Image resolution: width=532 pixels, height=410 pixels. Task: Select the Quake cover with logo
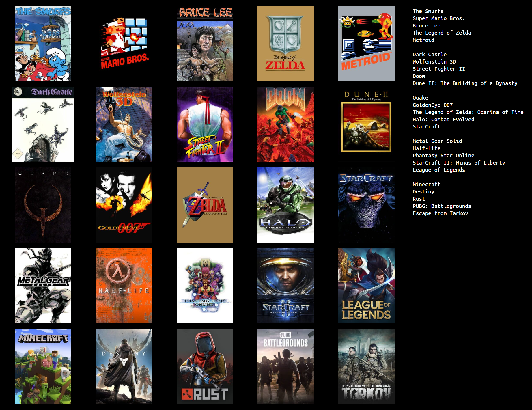tap(43, 205)
